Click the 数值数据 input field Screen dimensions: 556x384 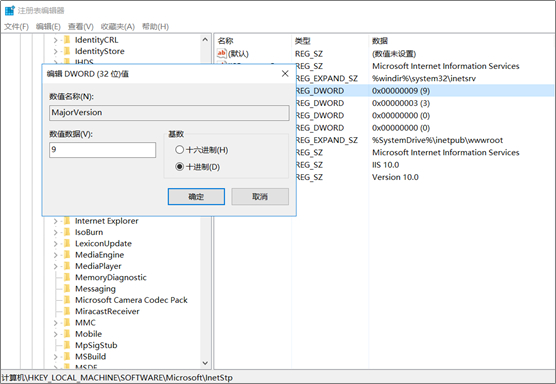click(x=102, y=150)
